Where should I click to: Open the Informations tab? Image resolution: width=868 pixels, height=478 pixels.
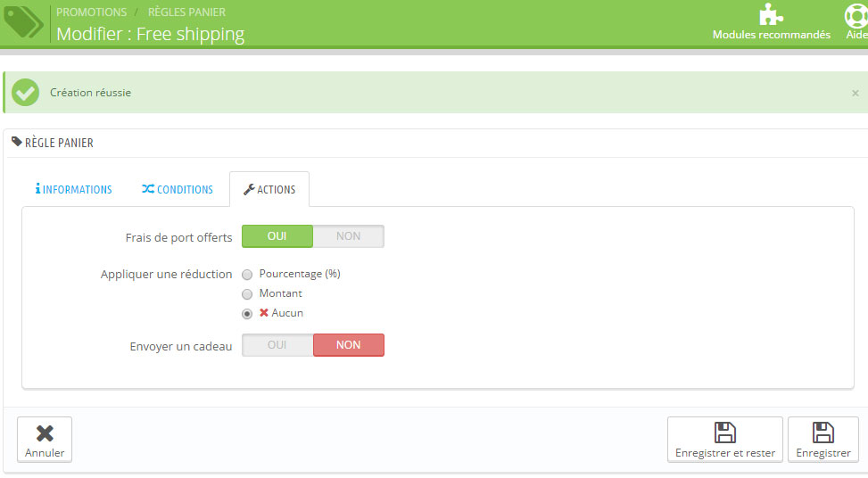(x=74, y=189)
